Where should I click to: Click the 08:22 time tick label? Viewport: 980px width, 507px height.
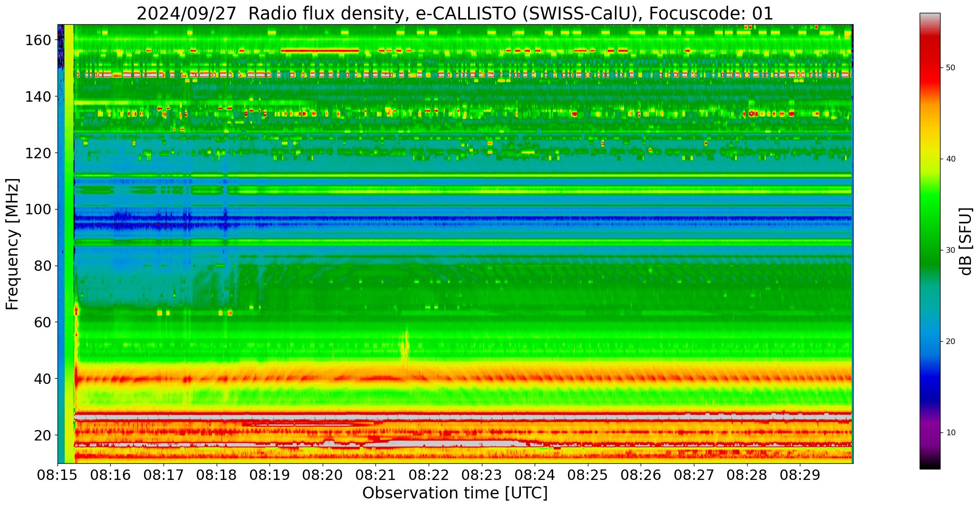pos(429,475)
